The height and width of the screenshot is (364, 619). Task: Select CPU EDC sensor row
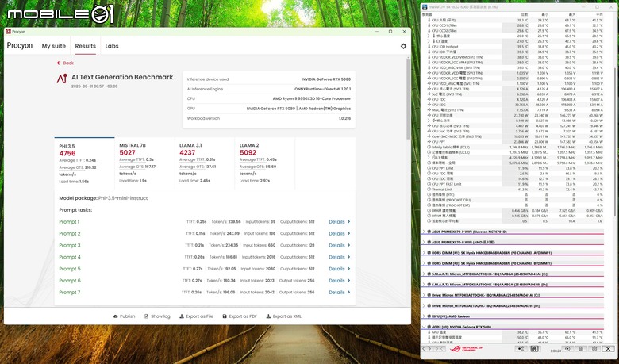513,105
